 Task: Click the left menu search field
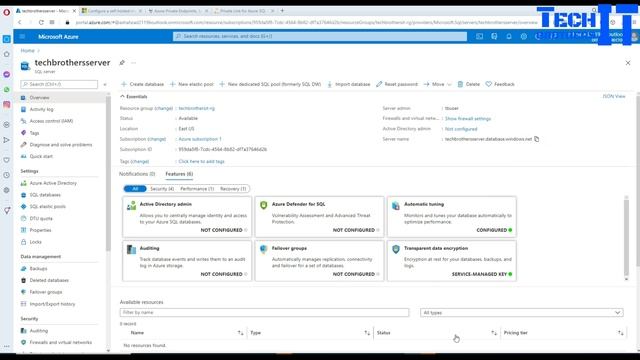pyautogui.click(x=59, y=84)
